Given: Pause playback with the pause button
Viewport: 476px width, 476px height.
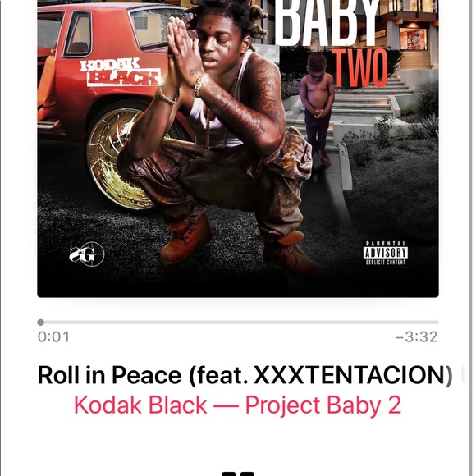Looking at the screenshot, I should click(x=238, y=474).
